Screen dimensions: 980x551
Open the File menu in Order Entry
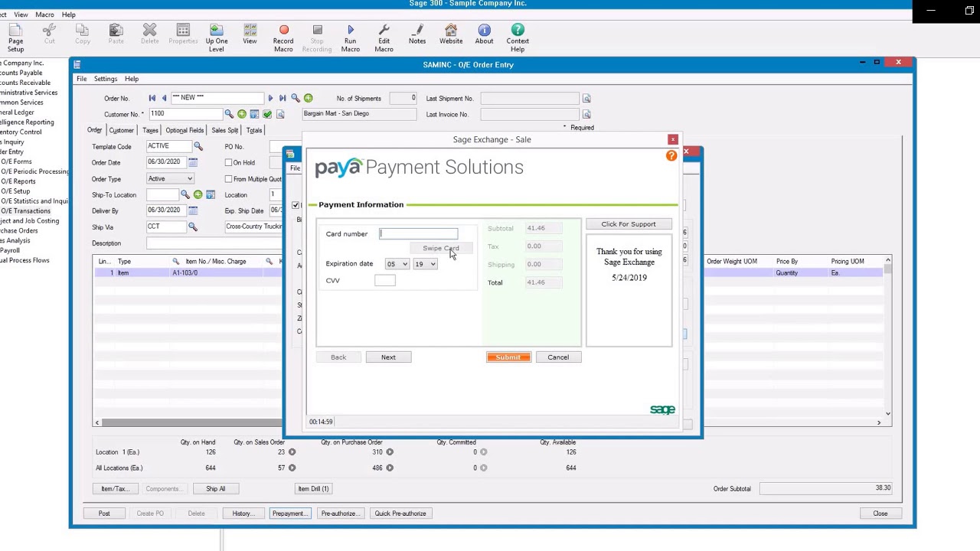tap(81, 79)
